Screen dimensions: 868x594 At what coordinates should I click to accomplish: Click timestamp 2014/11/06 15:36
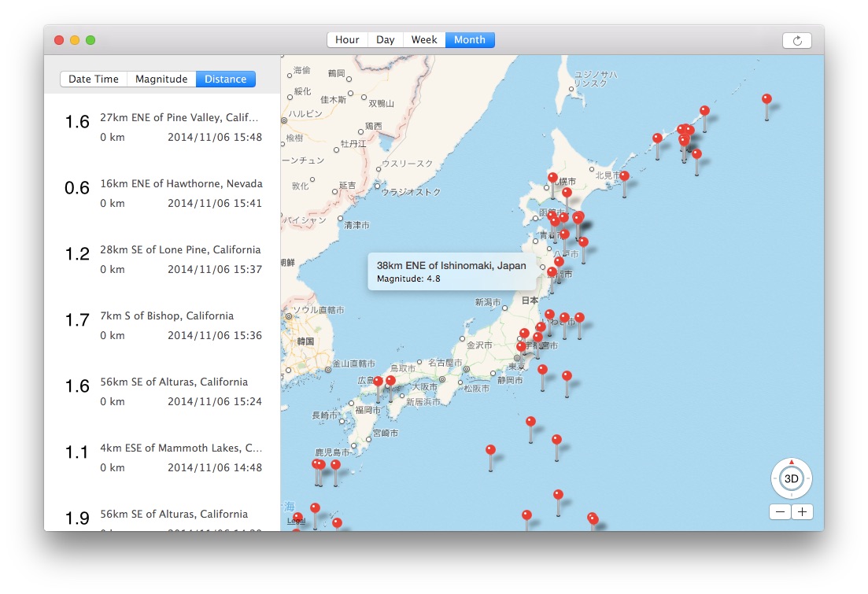[215, 335]
